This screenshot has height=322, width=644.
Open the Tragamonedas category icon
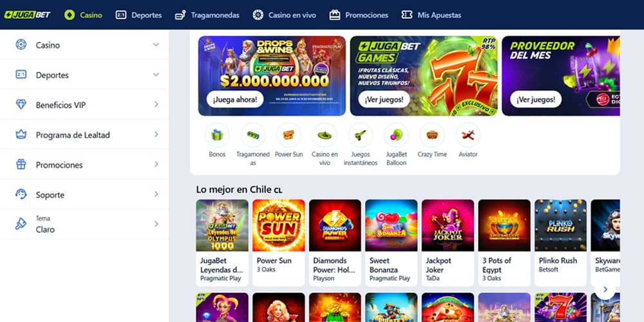click(x=253, y=135)
